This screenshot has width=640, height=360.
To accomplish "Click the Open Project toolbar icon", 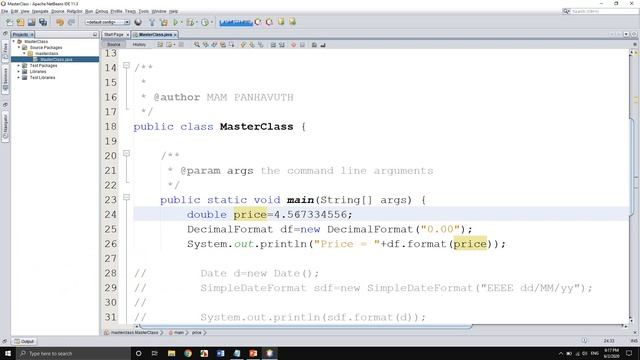I will click(31, 22).
